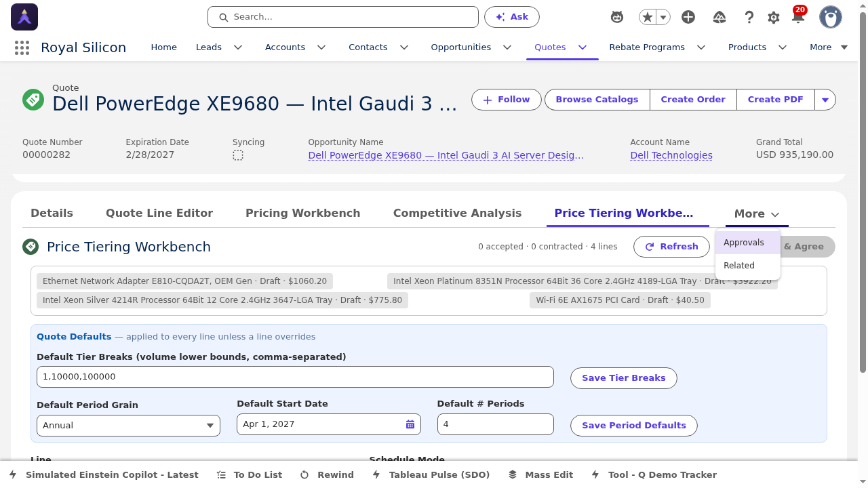This screenshot has width=868, height=488.
Task: Click the Follow button
Action: pyautogui.click(x=507, y=100)
